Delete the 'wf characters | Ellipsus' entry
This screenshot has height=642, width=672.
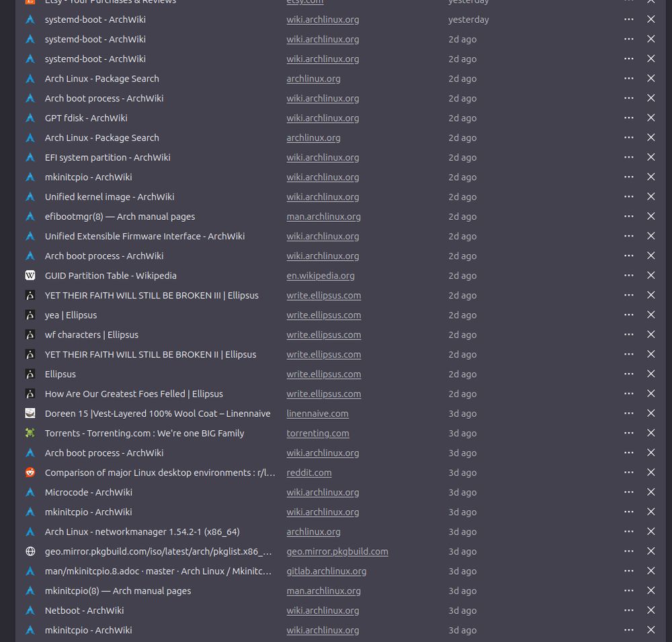[650, 335]
